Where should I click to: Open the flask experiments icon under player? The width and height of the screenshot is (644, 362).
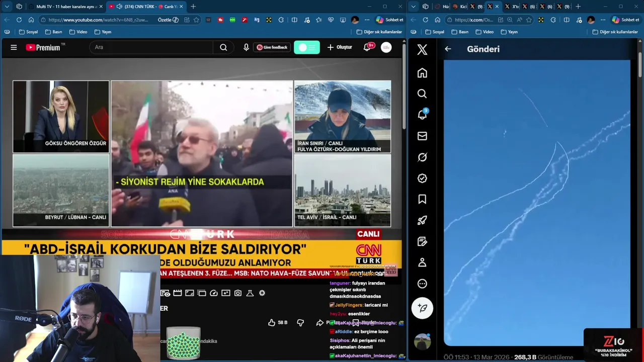(250, 293)
